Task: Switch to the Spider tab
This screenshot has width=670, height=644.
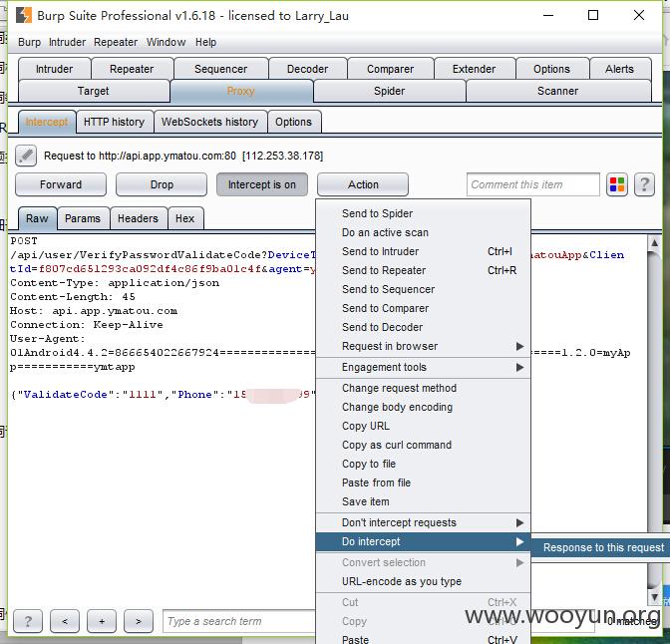Action: [x=389, y=91]
